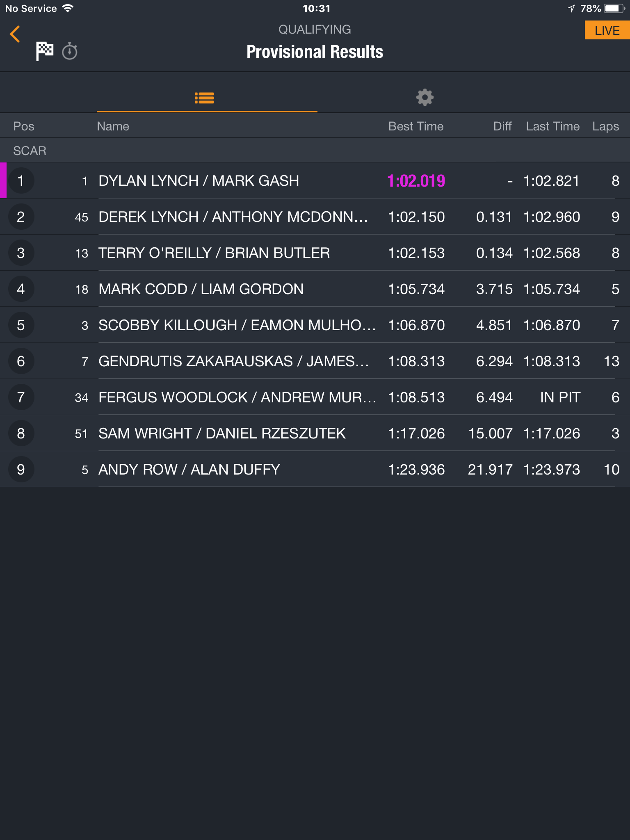Tap the position 1 circle badge
Image resolution: width=630 pixels, height=840 pixels.
coord(21,181)
